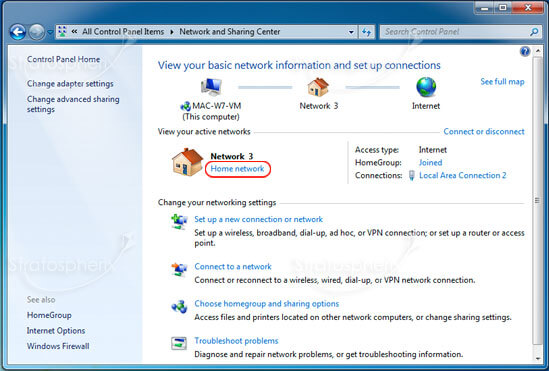Click the scrollbar down arrow
The width and height of the screenshot is (549, 371).
(537, 358)
